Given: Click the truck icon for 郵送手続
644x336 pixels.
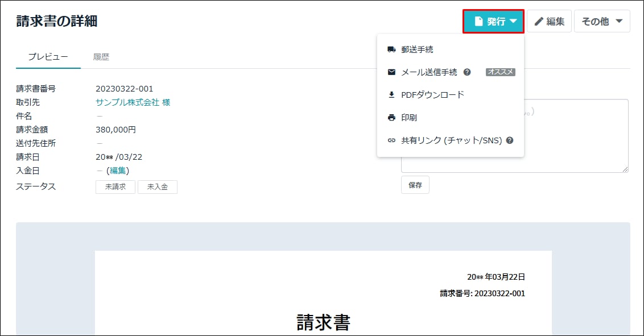Looking at the screenshot, I should 391,49.
